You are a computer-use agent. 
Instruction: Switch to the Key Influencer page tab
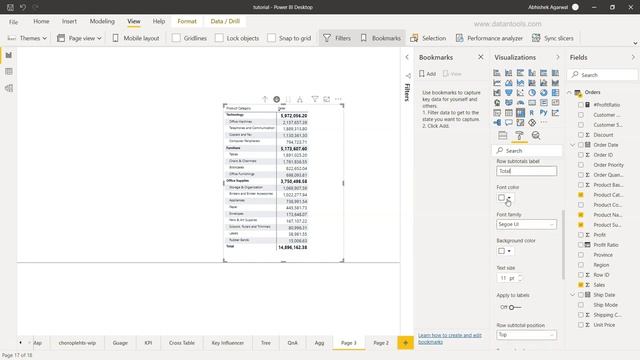(x=228, y=343)
